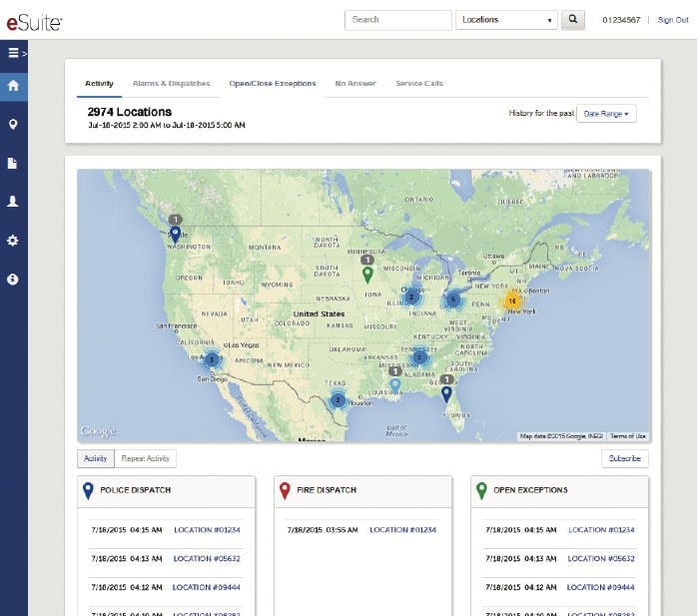Select the blue pin near Seattle
This screenshot has width=697, height=616.
pos(176,235)
